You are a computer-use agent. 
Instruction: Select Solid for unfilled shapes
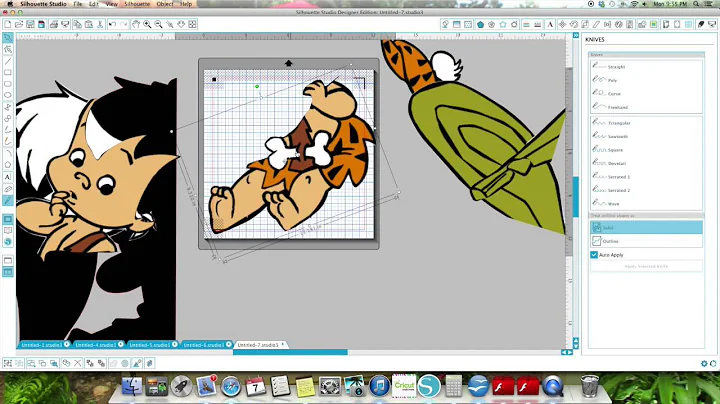coord(646,228)
